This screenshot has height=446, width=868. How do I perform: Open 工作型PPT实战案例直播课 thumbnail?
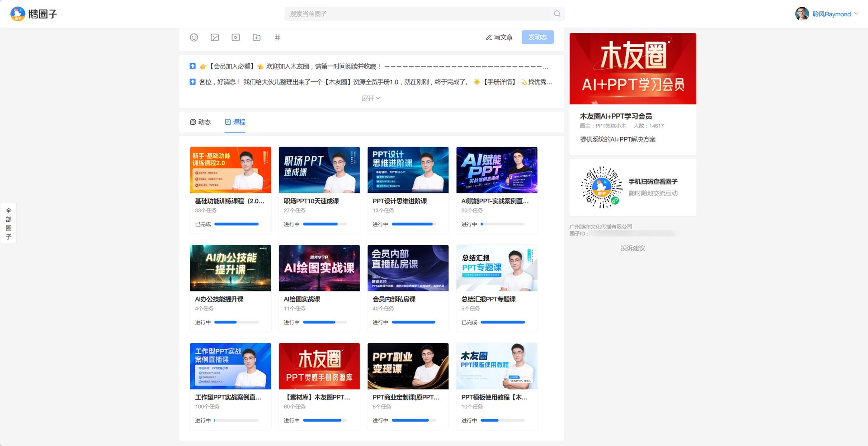click(x=231, y=366)
